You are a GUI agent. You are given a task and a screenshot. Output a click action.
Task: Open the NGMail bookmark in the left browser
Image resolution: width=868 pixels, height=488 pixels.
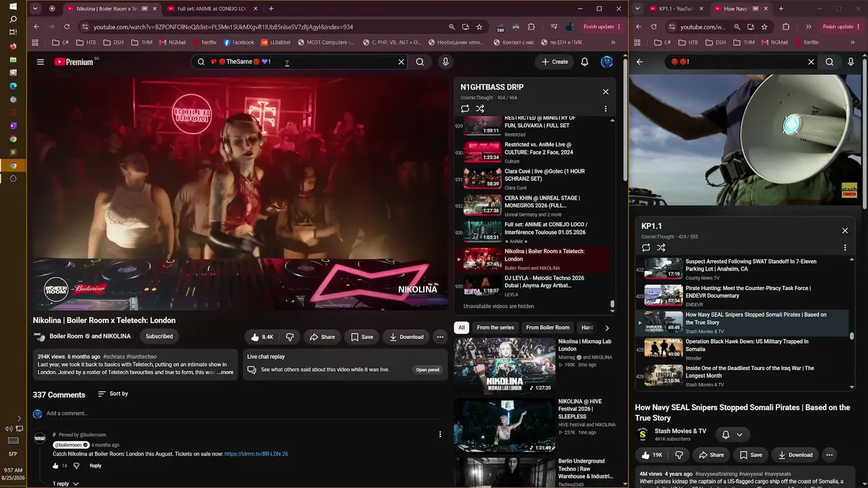172,42
